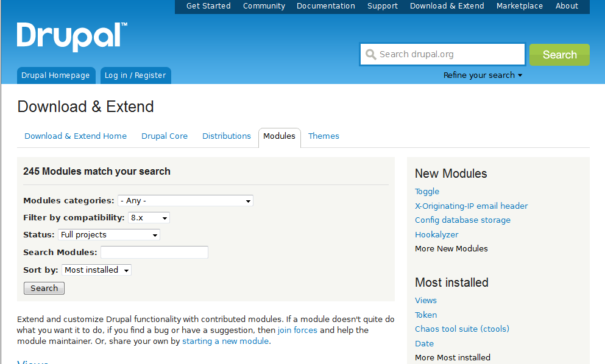Open the Drupal Core tab
The width and height of the screenshot is (605, 364).
click(x=165, y=136)
